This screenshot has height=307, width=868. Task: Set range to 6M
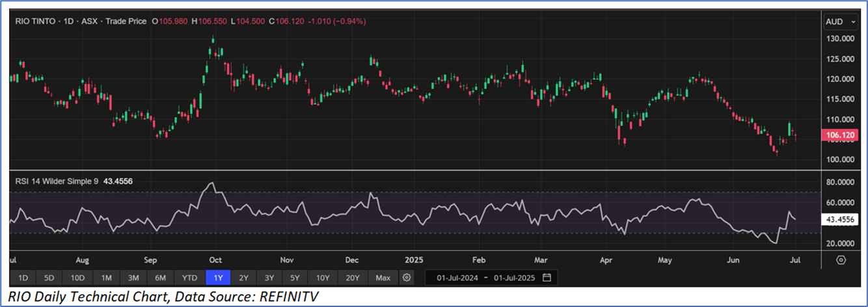pos(160,278)
